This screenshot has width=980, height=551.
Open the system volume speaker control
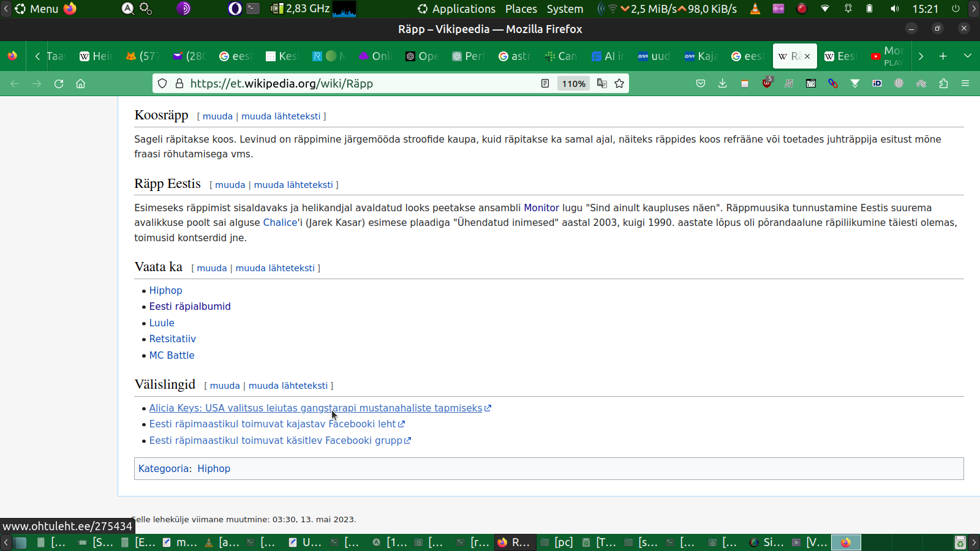pos(895,9)
